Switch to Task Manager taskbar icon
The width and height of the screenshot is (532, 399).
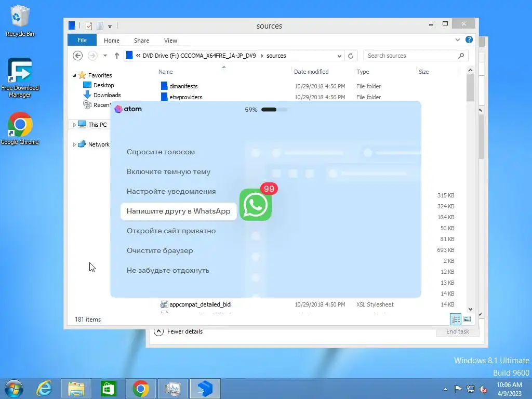(x=173, y=389)
